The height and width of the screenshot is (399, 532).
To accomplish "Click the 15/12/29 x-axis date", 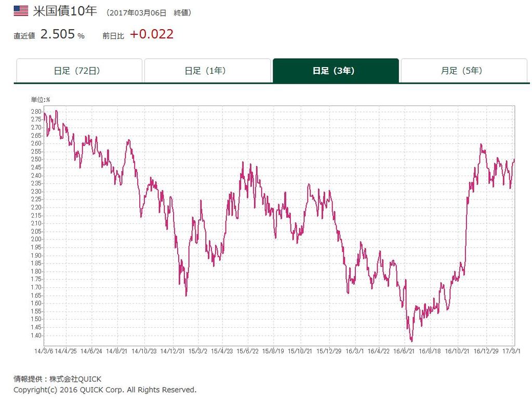I will (329, 351).
